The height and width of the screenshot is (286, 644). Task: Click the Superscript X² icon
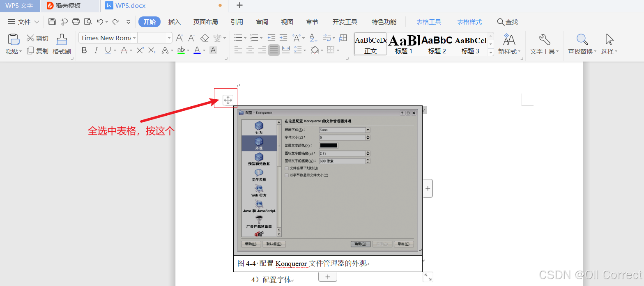click(x=140, y=50)
